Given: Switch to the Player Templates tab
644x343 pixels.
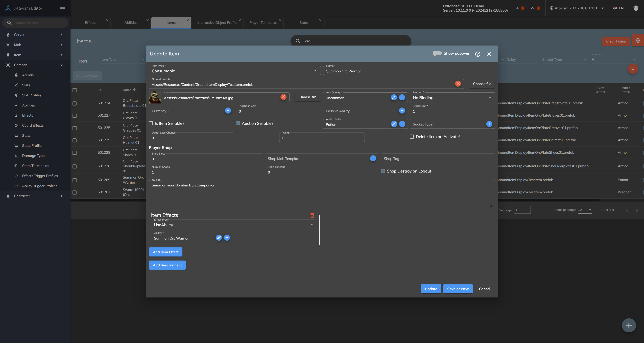Looking at the screenshot, I should (263, 23).
